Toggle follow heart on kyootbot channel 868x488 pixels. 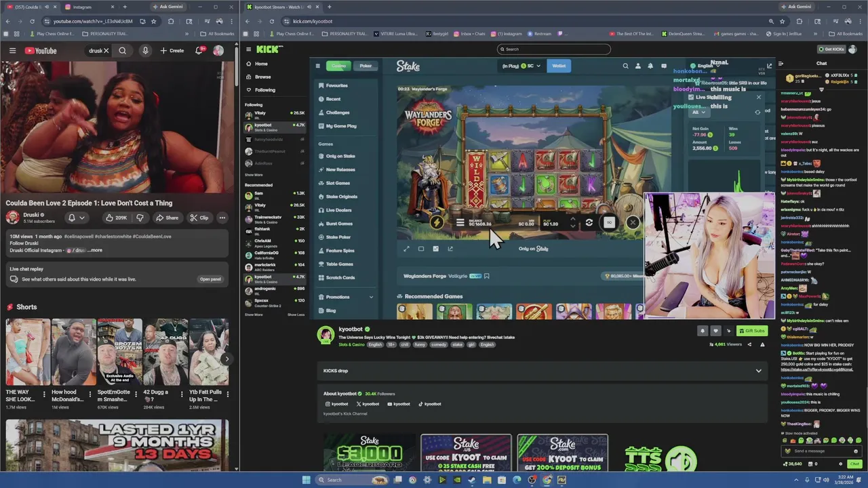(715, 331)
